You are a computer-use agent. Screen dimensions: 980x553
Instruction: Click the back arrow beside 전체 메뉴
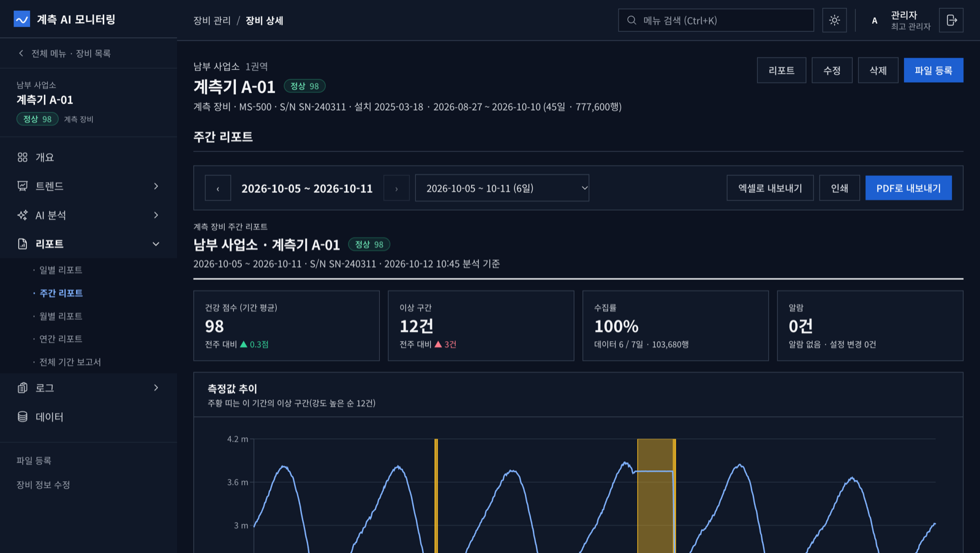(21, 53)
